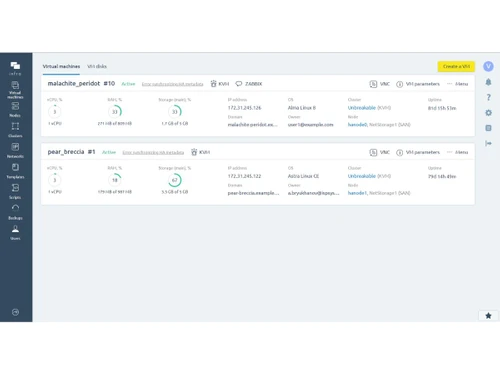Open Users section in sidebar
This screenshot has height=375, width=500.
click(15, 233)
